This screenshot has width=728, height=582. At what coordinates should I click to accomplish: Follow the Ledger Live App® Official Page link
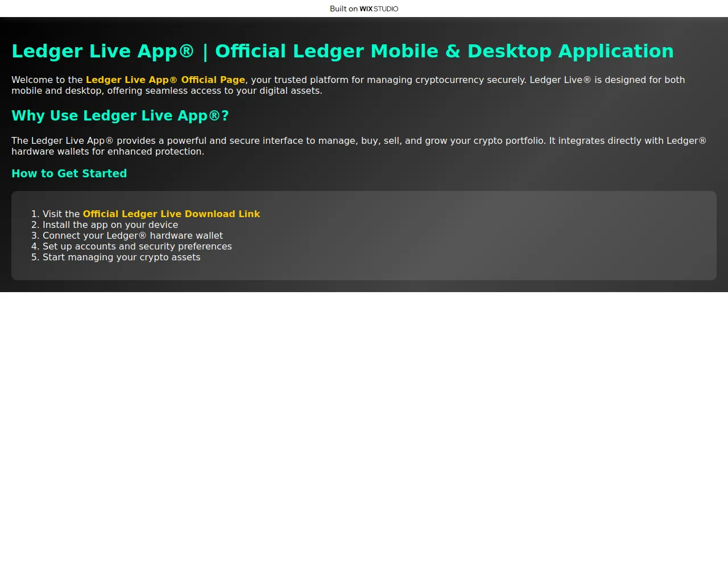click(166, 80)
